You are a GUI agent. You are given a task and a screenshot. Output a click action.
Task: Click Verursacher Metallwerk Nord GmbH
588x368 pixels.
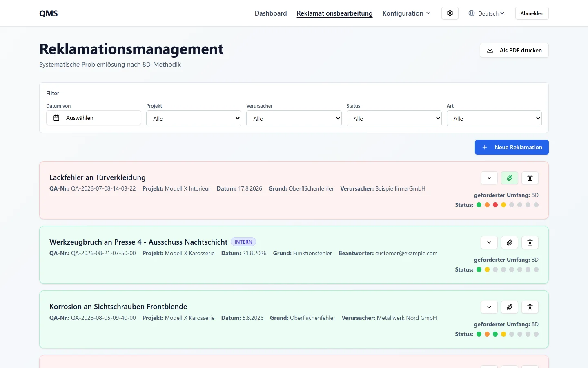[407, 318]
